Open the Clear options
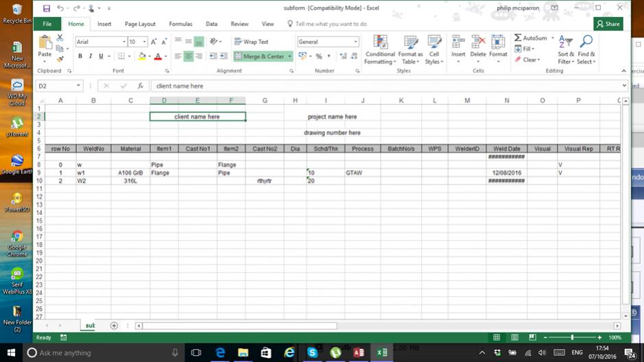The height and width of the screenshot is (362, 644). click(527, 60)
